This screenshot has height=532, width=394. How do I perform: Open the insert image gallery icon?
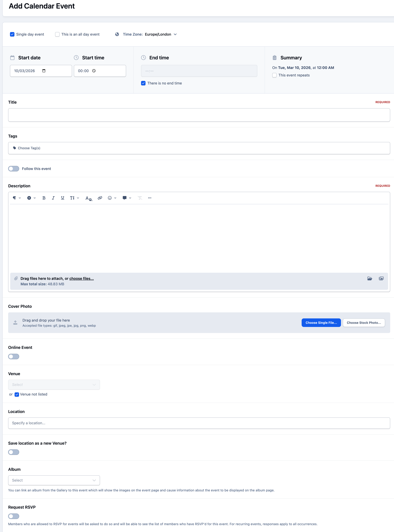click(381, 278)
